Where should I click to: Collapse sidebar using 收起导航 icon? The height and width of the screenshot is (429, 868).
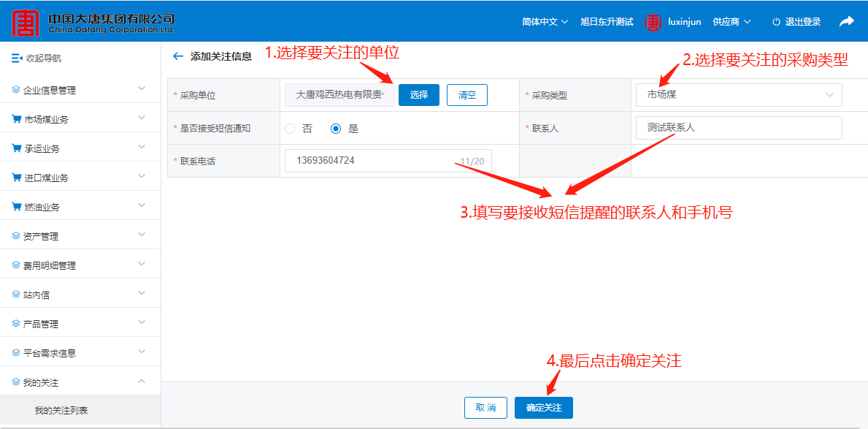tap(17, 58)
